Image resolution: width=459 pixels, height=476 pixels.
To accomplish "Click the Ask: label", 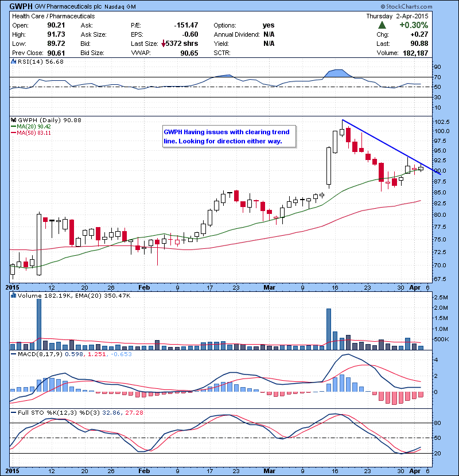I will click(87, 25).
